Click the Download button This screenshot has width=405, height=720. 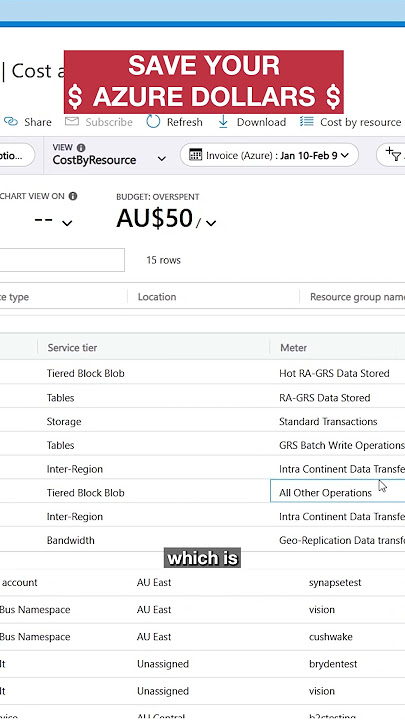click(252, 122)
